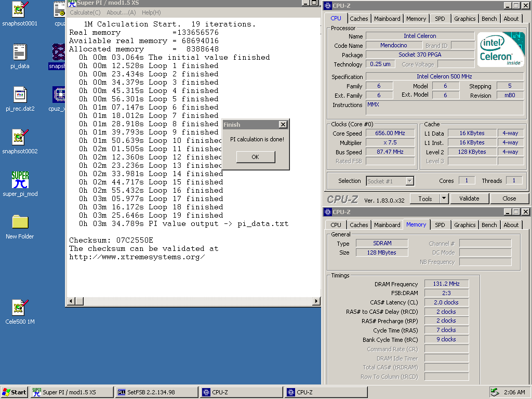532x399 pixels.
Task: Click the Super PI title bar icon
Action: tap(72, 3)
